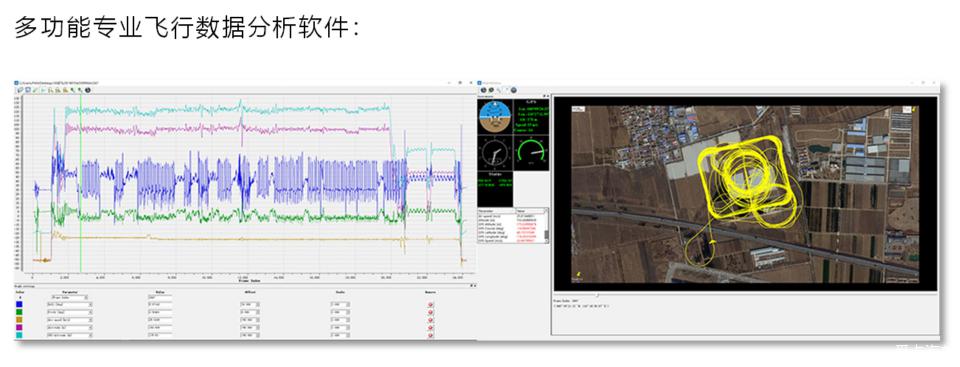
Task: Remove the cyan GPS altitude curve
Action: pos(430,335)
